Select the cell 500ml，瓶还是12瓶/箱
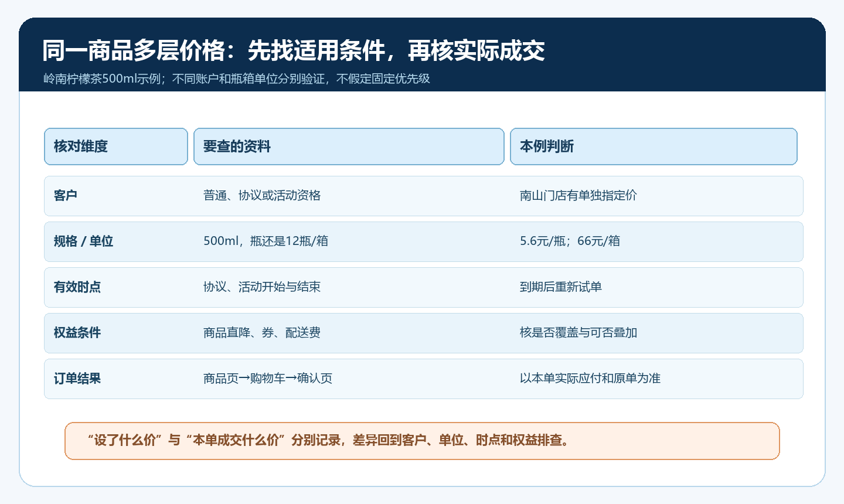 (266, 241)
